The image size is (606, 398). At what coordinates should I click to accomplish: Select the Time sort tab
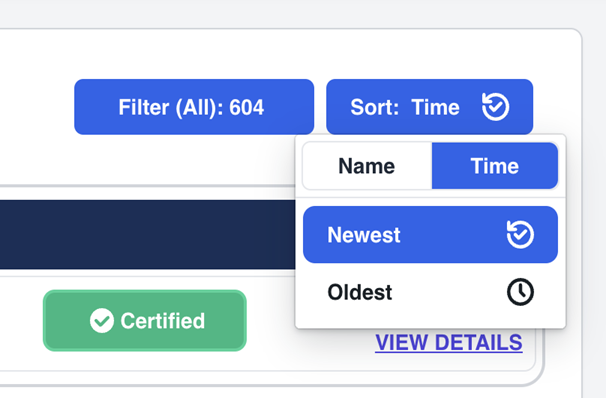click(495, 166)
